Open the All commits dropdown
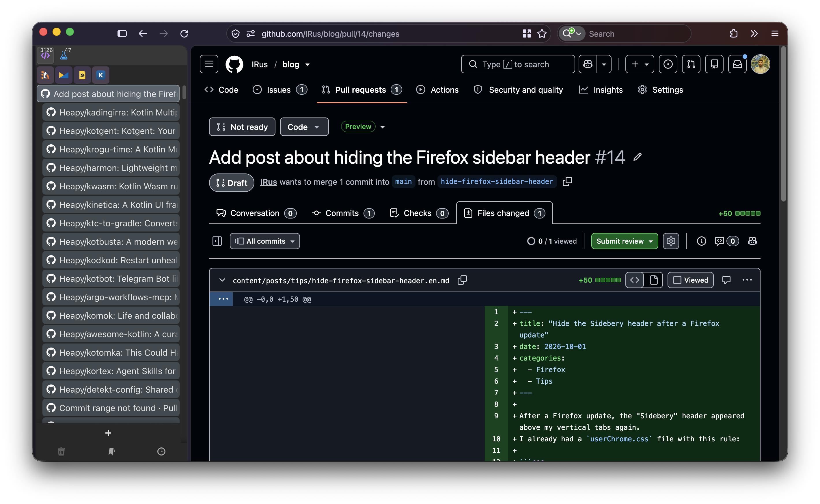This screenshot has width=820, height=504. 265,241
